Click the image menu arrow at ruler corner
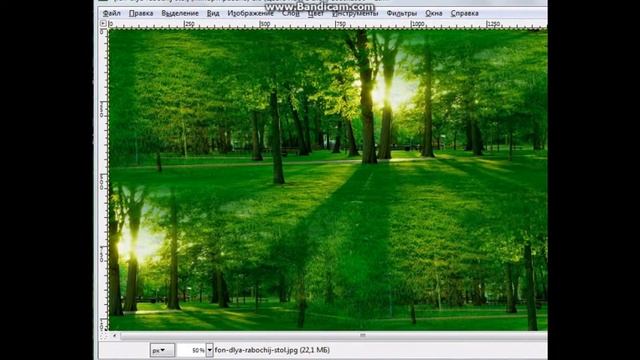The width and height of the screenshot is (640, 360). click(x=103, y=24)
